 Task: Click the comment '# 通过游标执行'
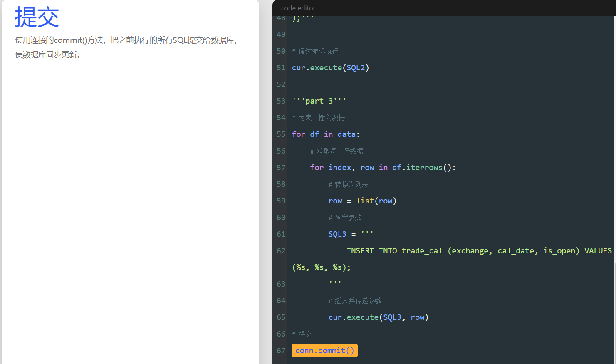coord(315,51)
